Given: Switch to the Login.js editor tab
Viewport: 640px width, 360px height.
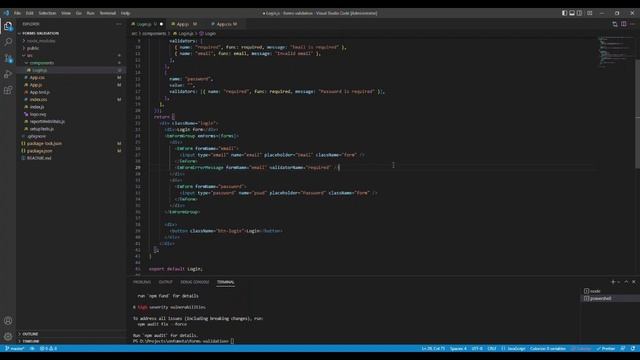Looking at the screenshot, I should click(146, 24).
